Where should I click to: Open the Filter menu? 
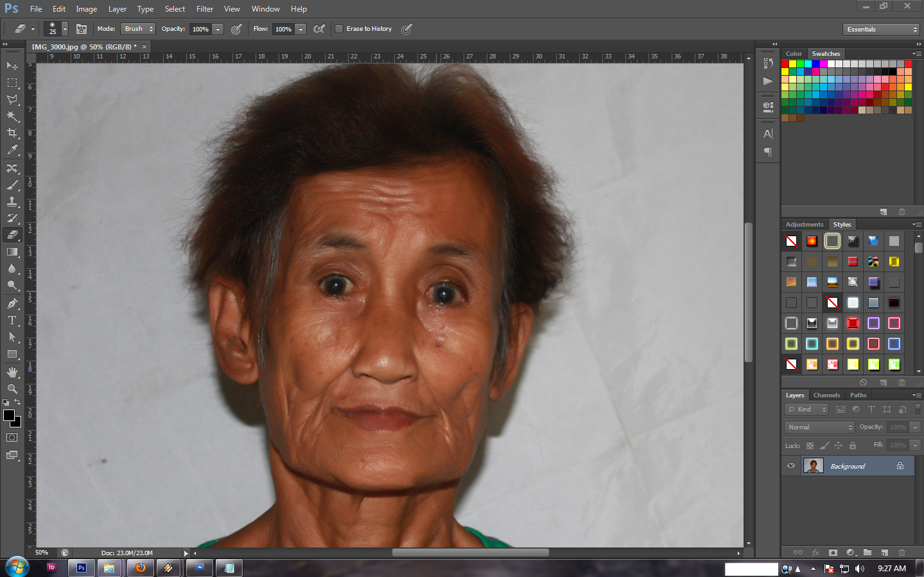pos(204,8)
